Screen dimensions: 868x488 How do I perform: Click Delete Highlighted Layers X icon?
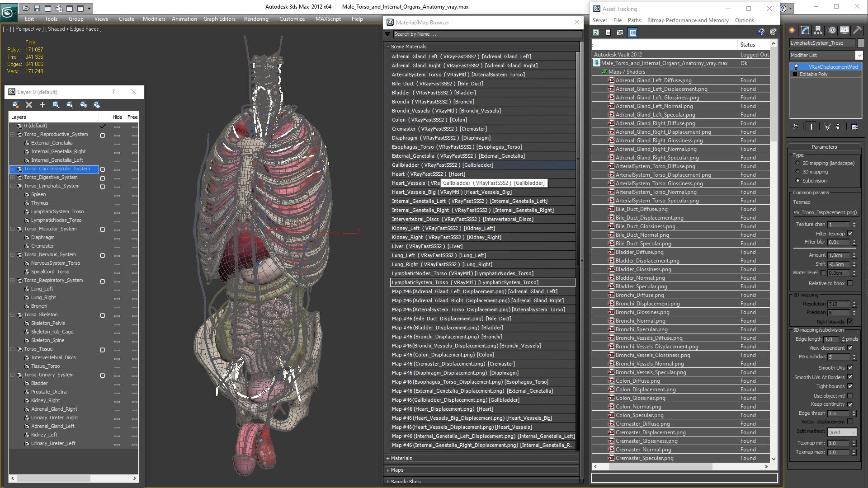[29, 105]
